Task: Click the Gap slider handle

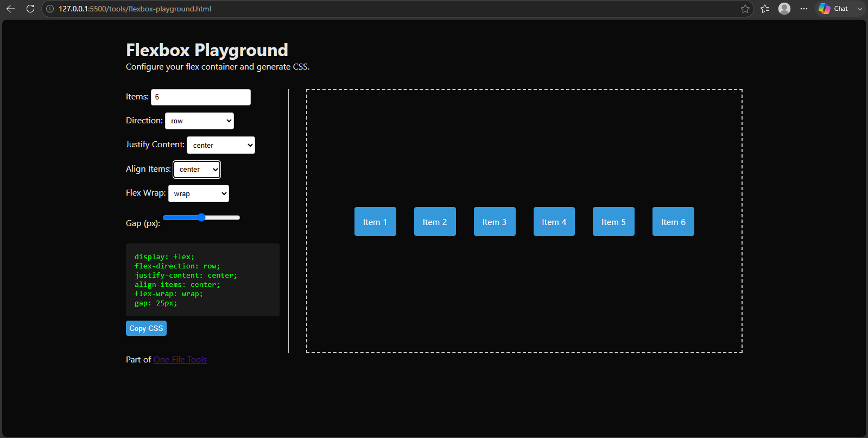Action: (x=201, y=217)
